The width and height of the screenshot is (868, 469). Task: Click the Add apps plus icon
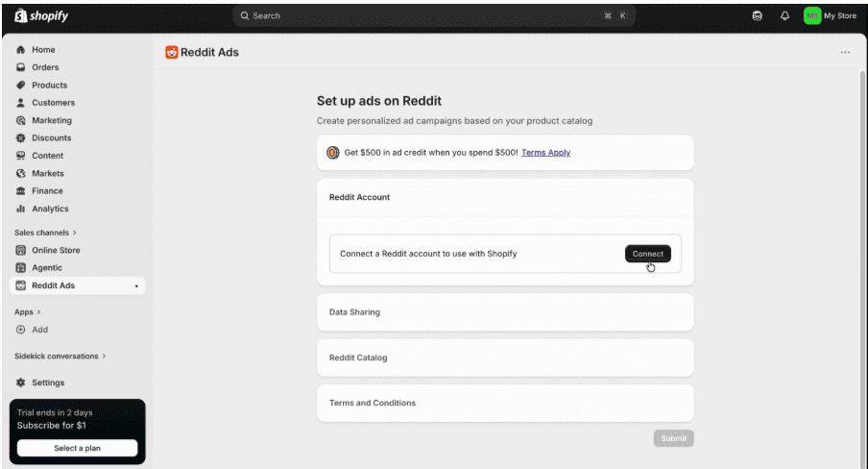(x=20, y=330)
